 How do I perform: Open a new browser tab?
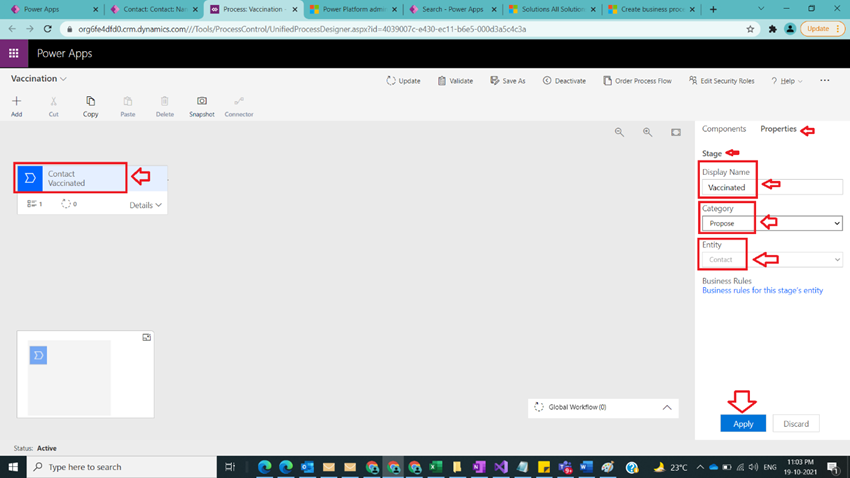point(713,9)
